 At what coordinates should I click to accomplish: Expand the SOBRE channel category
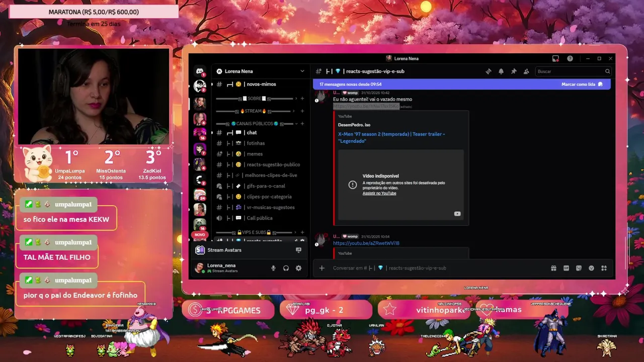(256, 99)
